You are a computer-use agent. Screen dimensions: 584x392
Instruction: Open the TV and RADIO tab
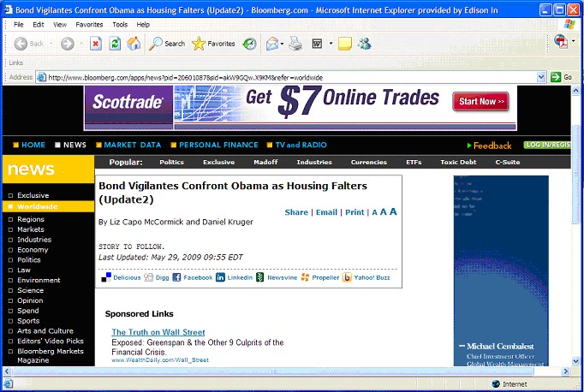(x=297, y=145)
